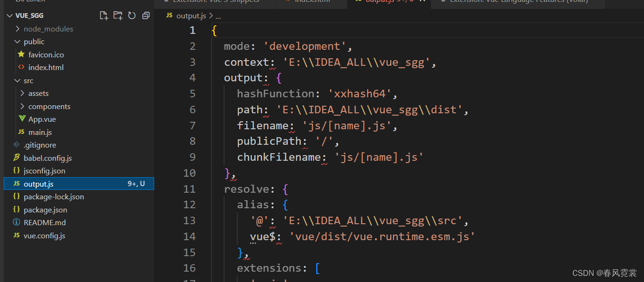Open main.js file

40,132
